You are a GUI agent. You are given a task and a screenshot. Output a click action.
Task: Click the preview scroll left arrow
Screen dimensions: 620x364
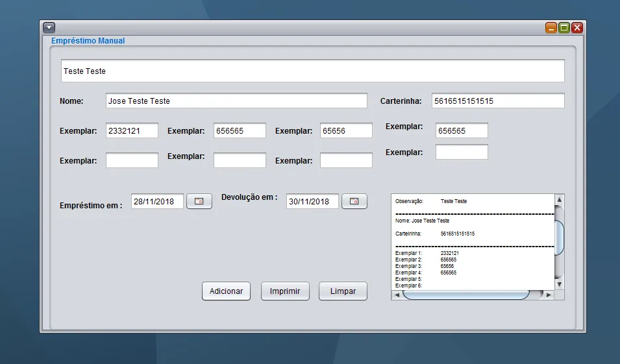[x=397, y=295]
